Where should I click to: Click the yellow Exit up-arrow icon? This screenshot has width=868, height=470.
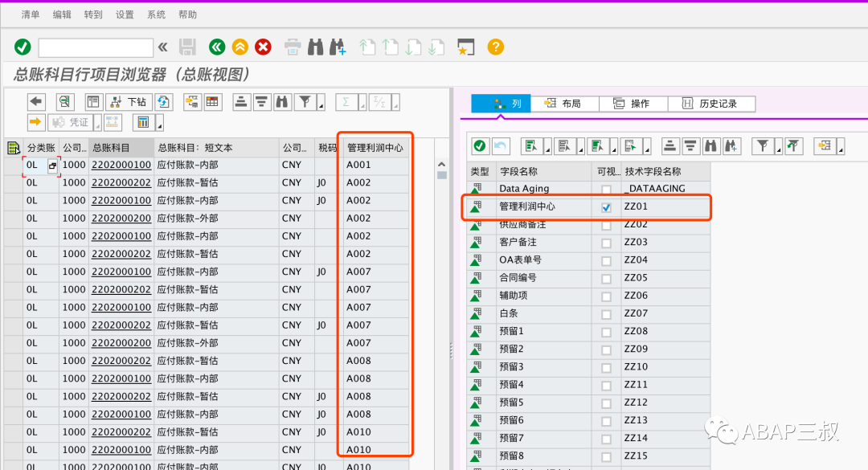pos(240,47)
